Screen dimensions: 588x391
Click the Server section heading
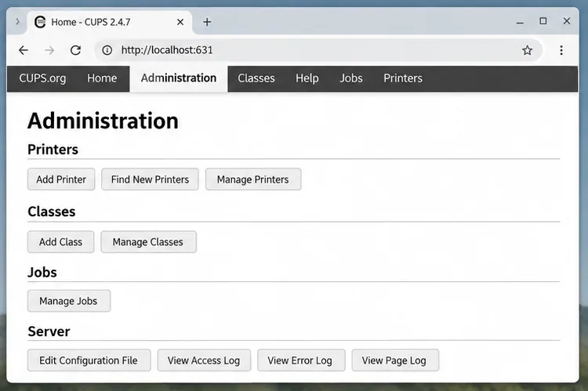click(49, 331)
